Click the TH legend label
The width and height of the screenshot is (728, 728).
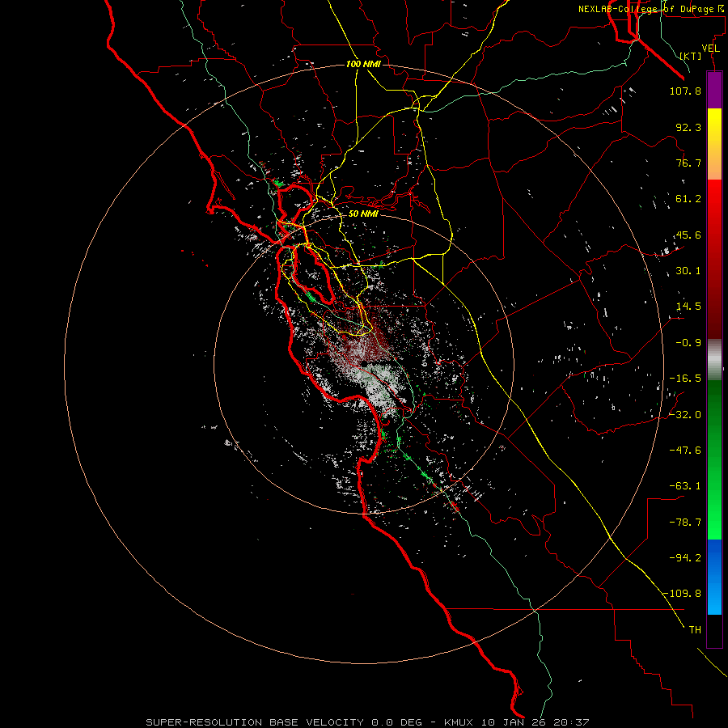pyautogui.click(x=695, y=630)
